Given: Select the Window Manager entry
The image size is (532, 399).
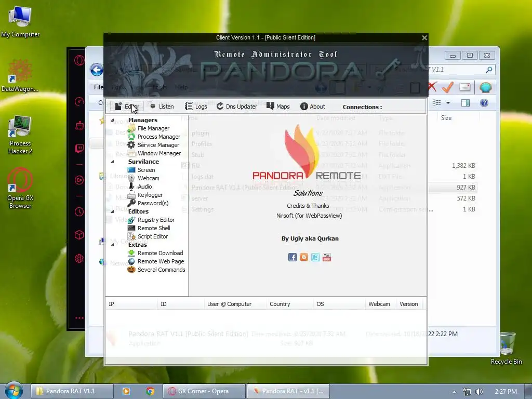Looking at the screenshot, I should (154, 153).
